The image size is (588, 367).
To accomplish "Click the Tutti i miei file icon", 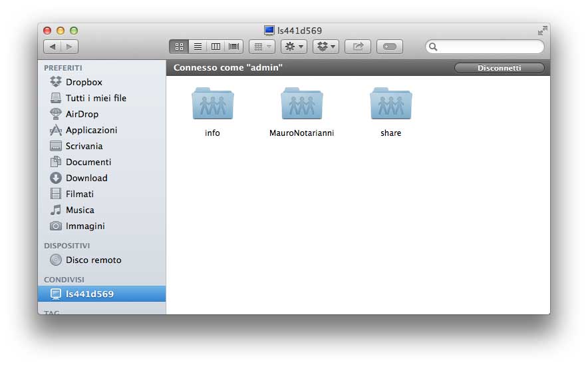I will [56, 98].
